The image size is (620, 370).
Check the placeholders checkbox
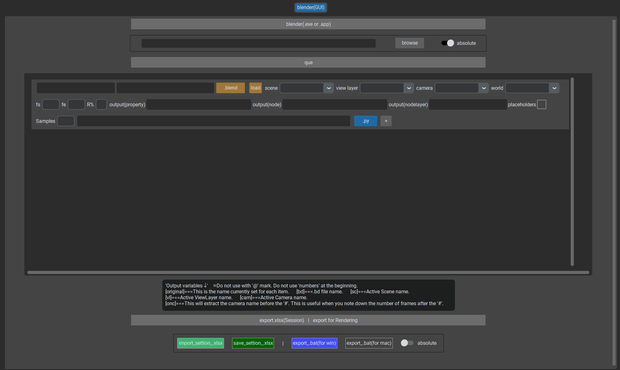(x=542, y=104)
